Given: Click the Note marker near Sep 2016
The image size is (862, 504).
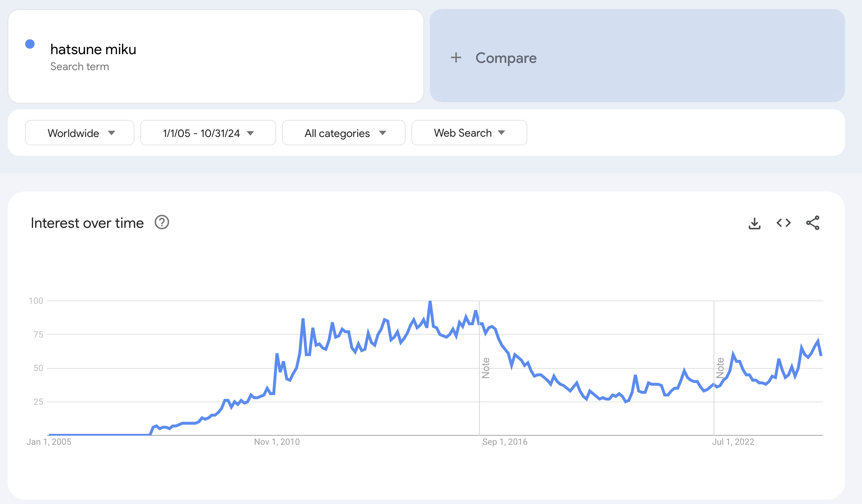Looking at the screenshot, I should [486, 368].
